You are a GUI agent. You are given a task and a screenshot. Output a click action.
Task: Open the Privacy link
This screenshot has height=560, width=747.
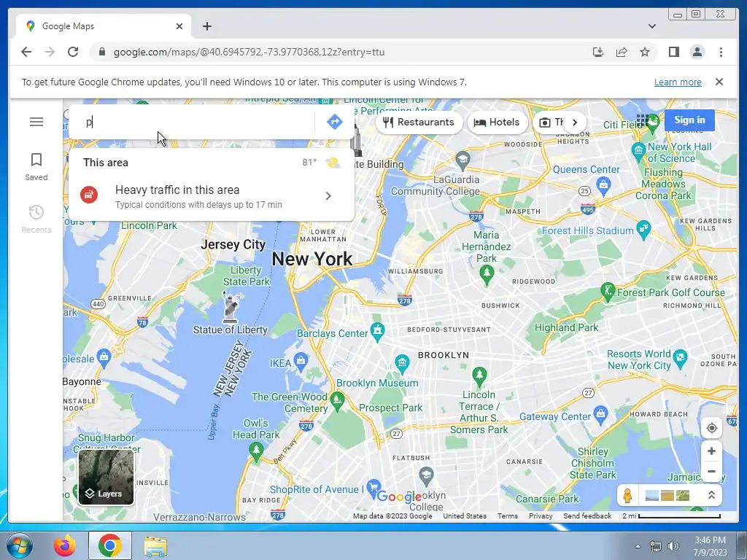click(541, 516)
